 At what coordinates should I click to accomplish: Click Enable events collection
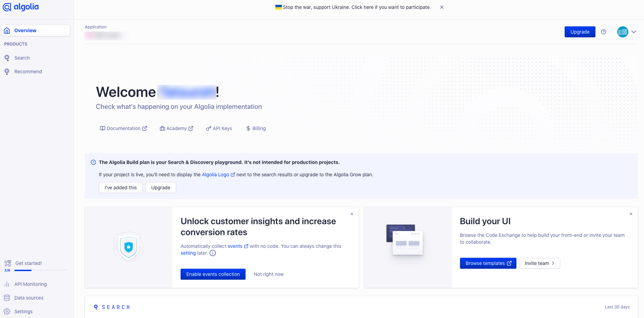(x=213, y=274)
